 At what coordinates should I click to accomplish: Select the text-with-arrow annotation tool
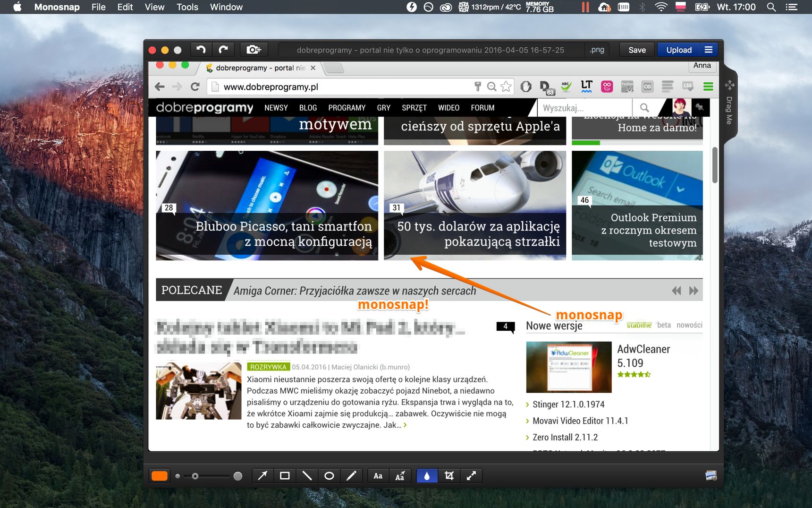point(400,476)
